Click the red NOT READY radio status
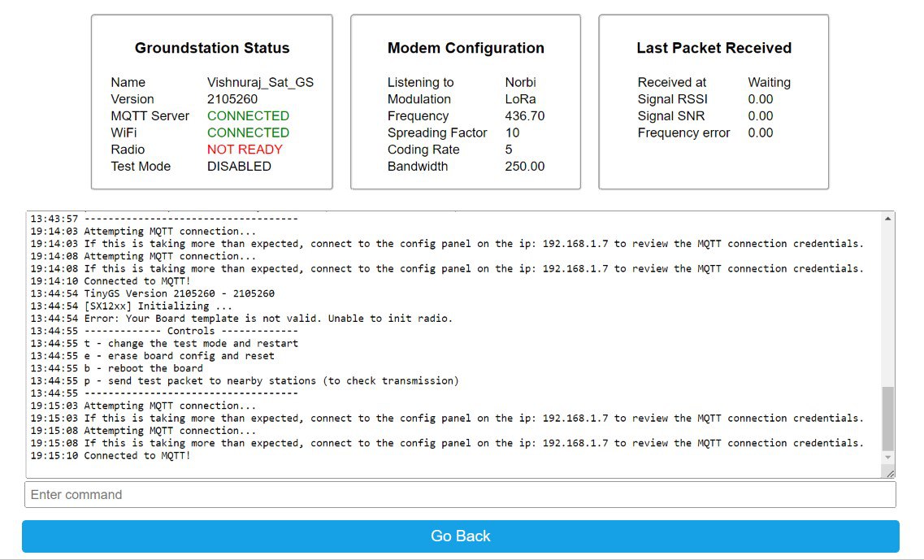This screenshot has height=560, width=924. click(245, 150)
